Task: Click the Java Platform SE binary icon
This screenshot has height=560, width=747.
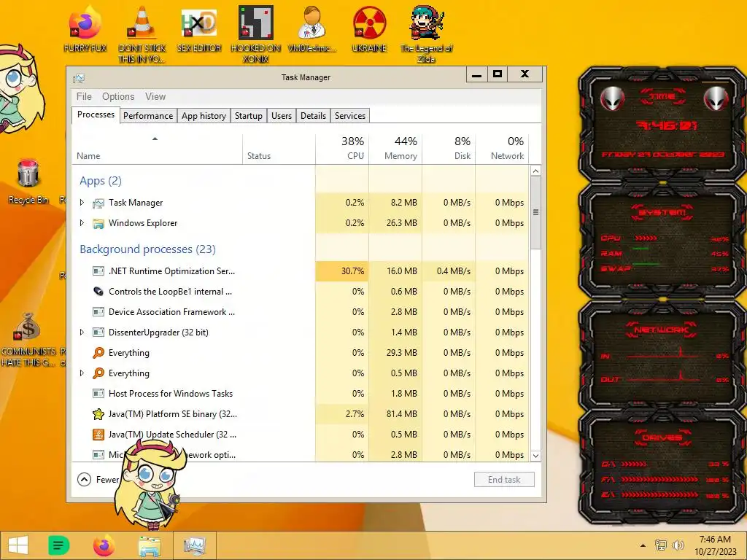Action: (x=98, y=414)
